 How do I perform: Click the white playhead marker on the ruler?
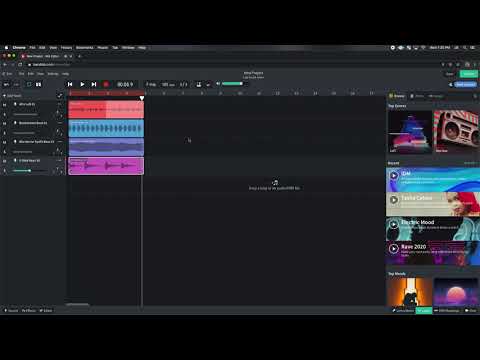pos(142,98)
